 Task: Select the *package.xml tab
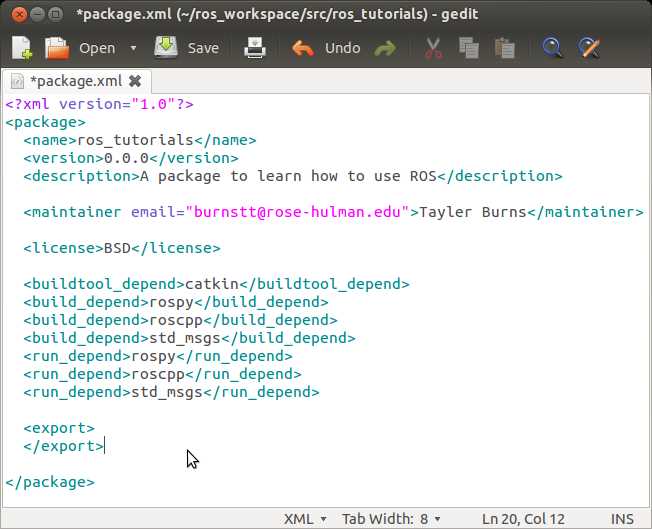77,81
